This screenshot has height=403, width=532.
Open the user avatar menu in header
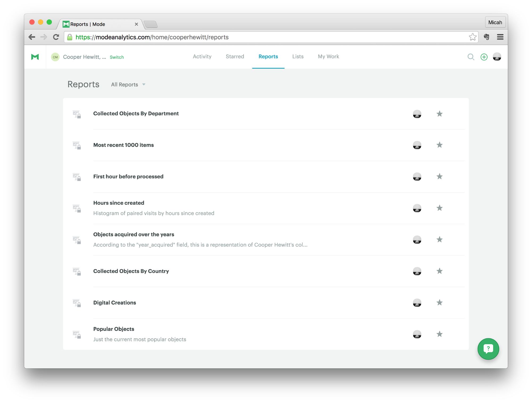pos(497,57)
